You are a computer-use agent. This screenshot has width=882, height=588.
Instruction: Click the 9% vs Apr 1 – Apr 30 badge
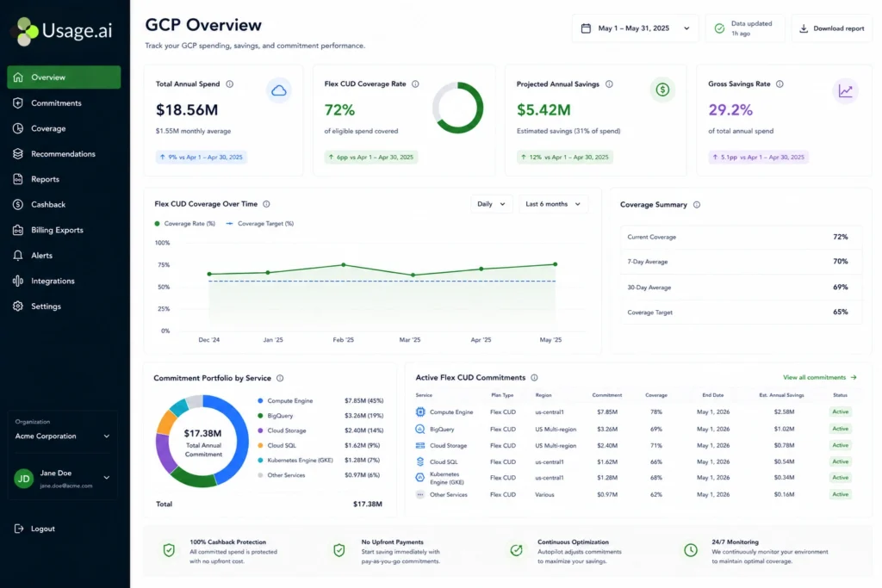pyautogui.click(x=202, y=158)
